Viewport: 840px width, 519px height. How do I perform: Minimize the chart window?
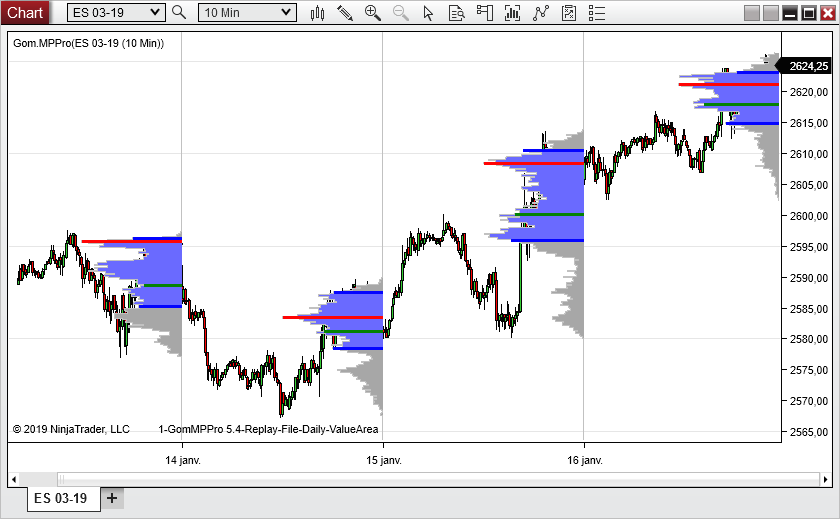pos(790,13)
